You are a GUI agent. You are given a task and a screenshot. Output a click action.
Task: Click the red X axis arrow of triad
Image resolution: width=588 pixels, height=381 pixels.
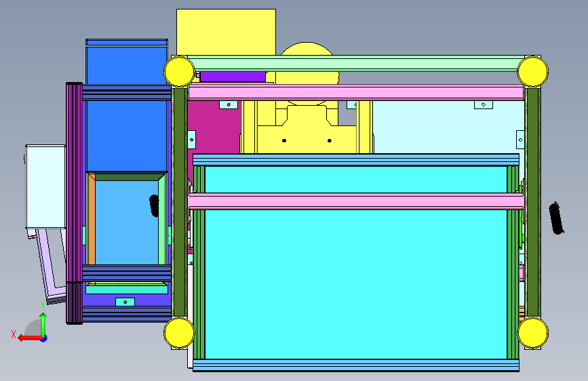point(29,338)
